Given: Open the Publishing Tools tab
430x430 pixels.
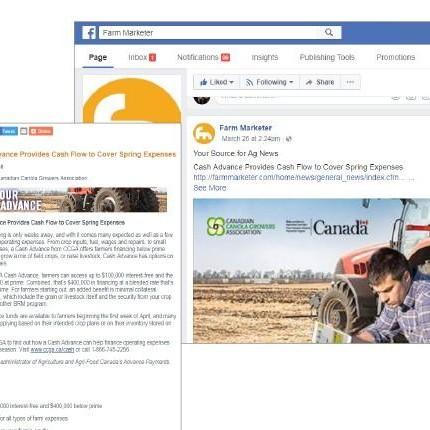Looking at the screenshot, I should pos(327,57).
